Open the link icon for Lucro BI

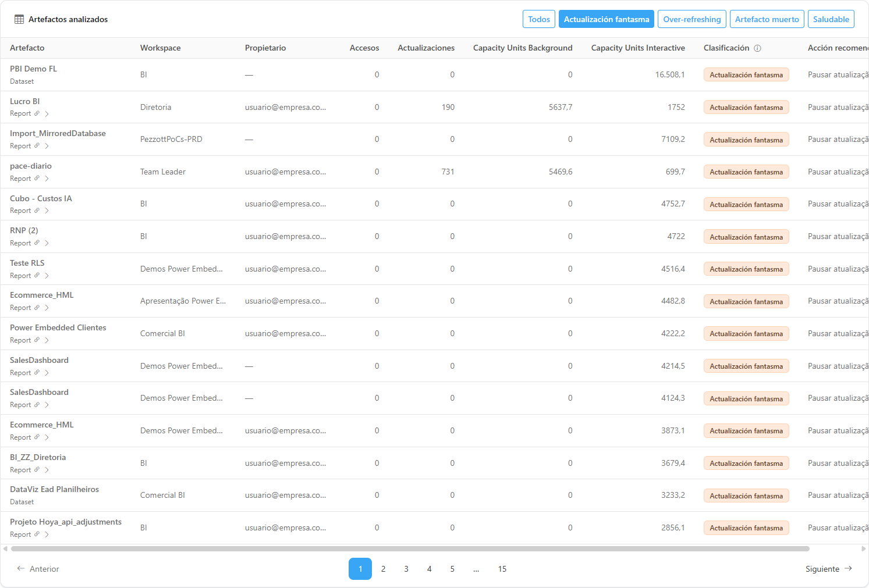(37, 113)
